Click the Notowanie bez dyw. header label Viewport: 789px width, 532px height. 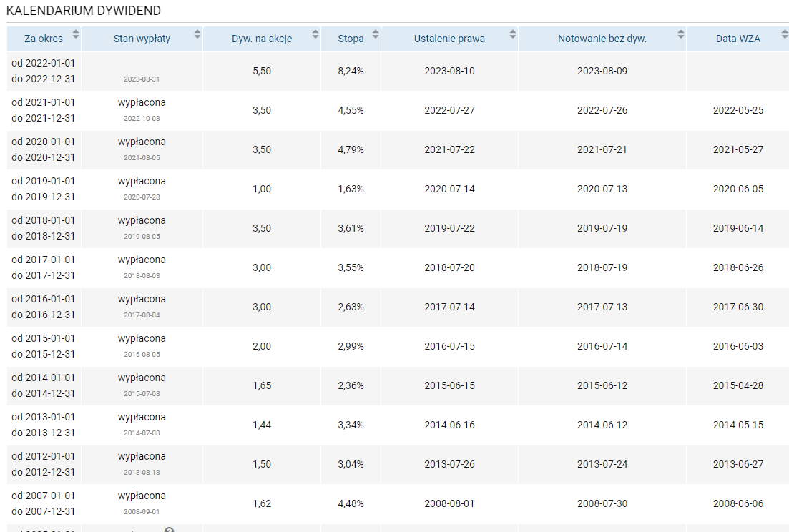[602, 39]
